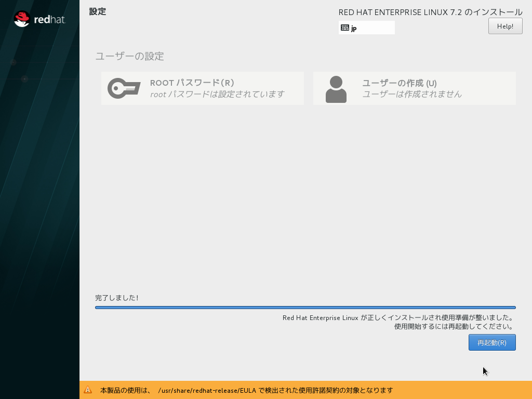Viewport: 532px width, 399px height.
Task: Select the jp keyboard layout indicator
Action: [x=366, y=28]
